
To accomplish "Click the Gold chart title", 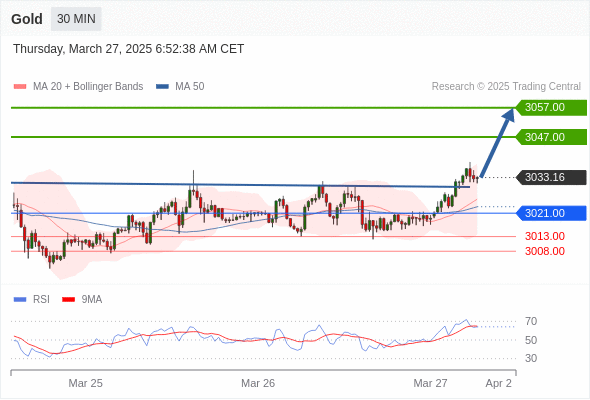I will point(27,19).
